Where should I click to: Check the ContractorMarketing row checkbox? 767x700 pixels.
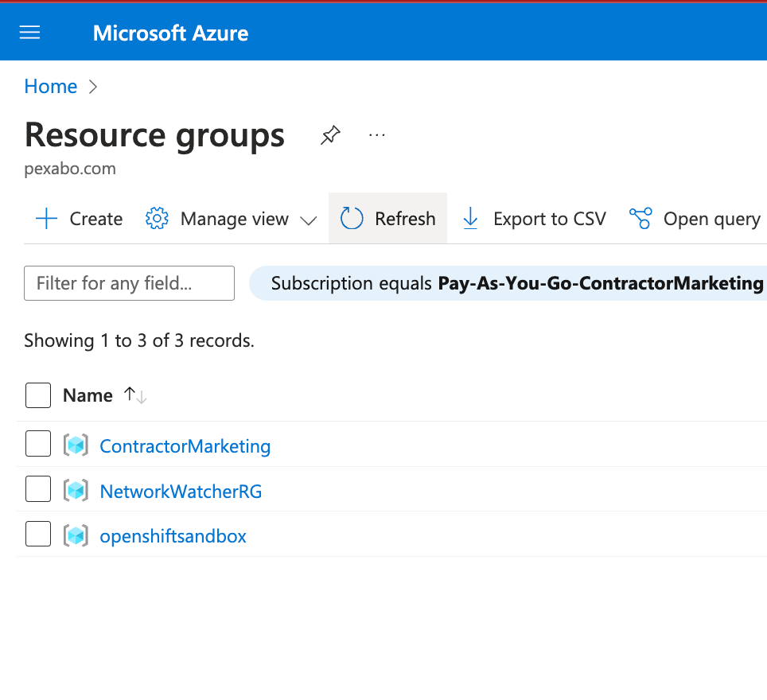[38, 444]
